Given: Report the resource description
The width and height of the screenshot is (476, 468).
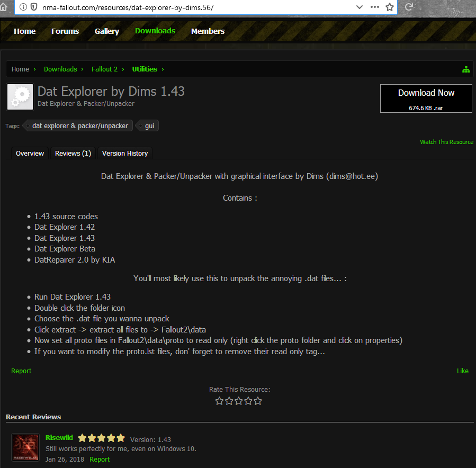Looking at the screenshot, I should pyautogui.click(x=21, y=371).
